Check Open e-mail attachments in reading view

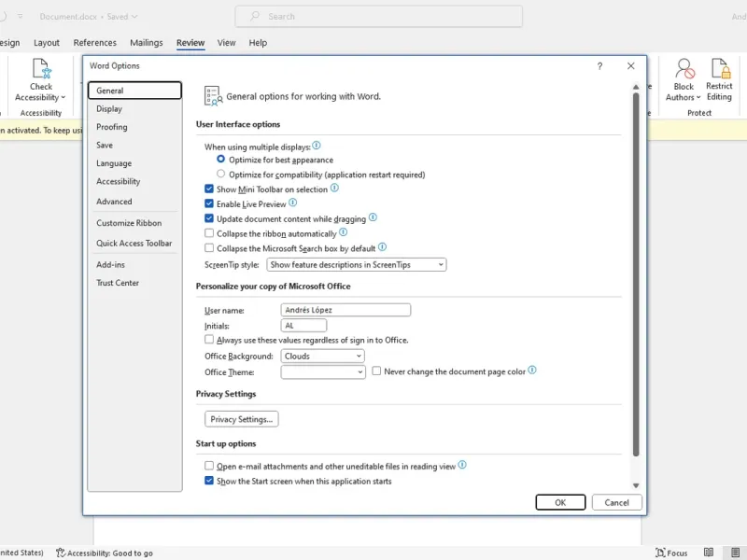208,465
